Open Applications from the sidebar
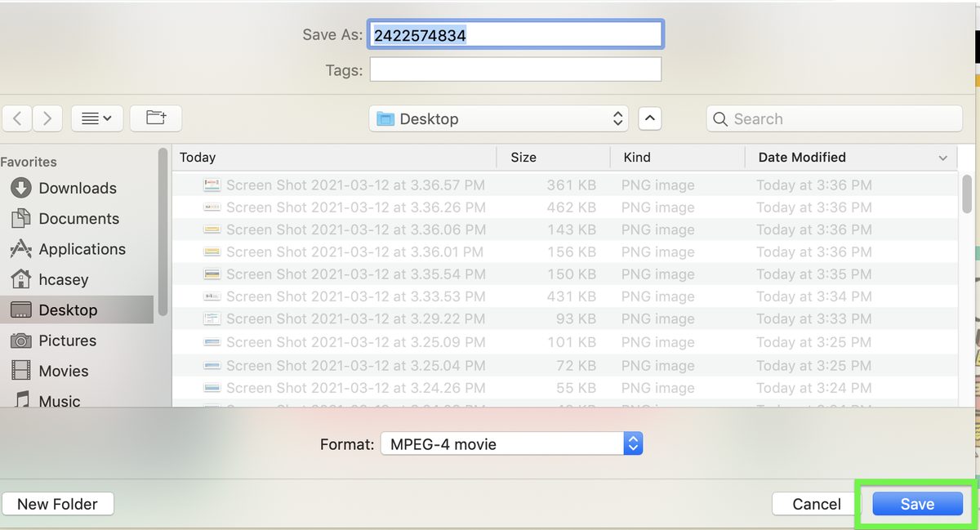Screen dimensions: 980x530 click(82, 249)
